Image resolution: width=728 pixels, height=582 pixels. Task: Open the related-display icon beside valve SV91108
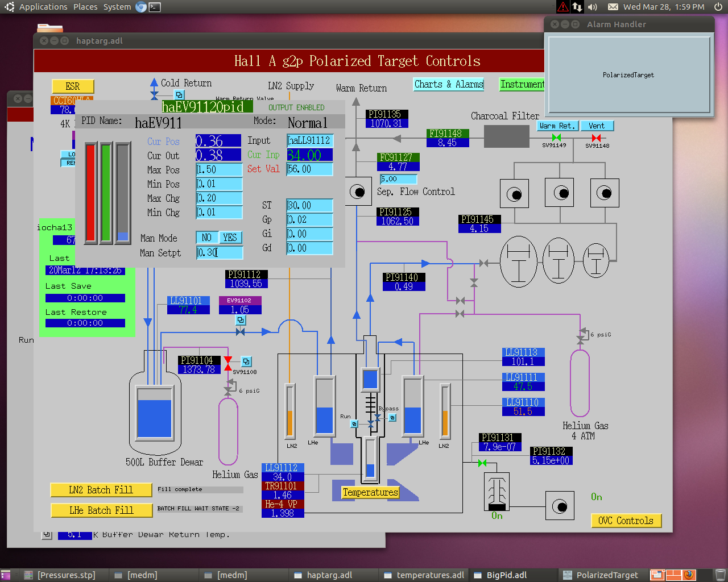pos(246,361)
